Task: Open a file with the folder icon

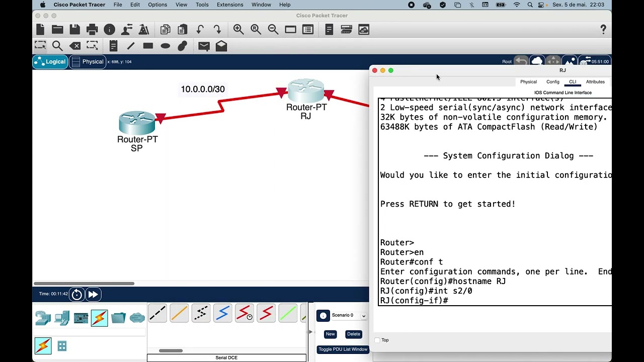Action: coord(57,30)
